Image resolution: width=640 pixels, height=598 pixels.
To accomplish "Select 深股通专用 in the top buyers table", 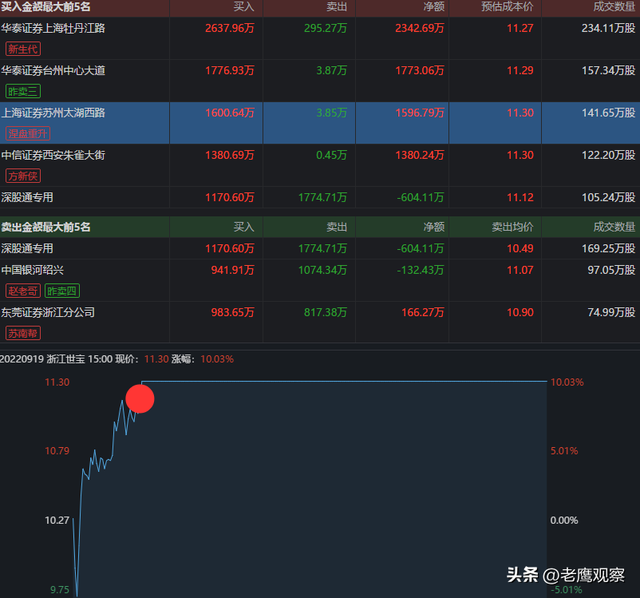I will 27,198.
